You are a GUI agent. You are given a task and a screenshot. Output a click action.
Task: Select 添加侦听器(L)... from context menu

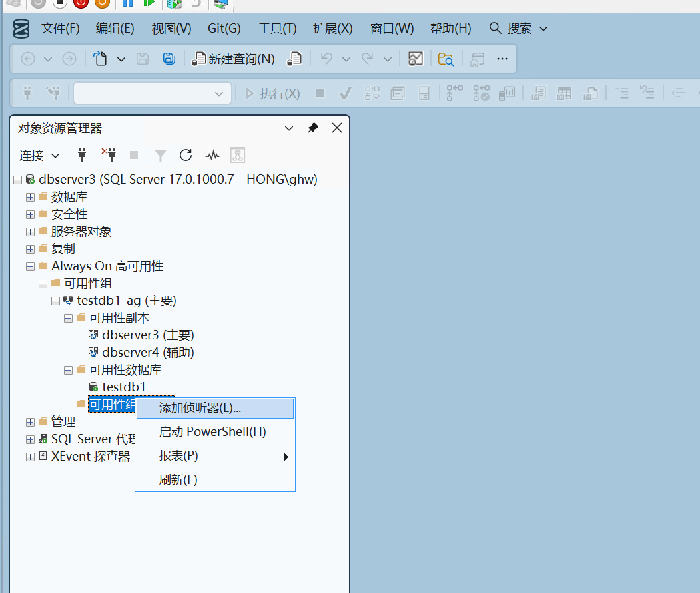click(x=200, y=408)
